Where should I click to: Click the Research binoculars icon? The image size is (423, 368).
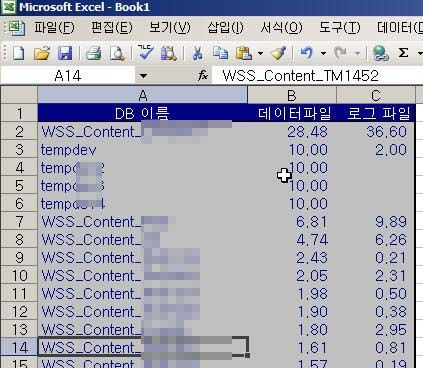[x=169, y=53]
